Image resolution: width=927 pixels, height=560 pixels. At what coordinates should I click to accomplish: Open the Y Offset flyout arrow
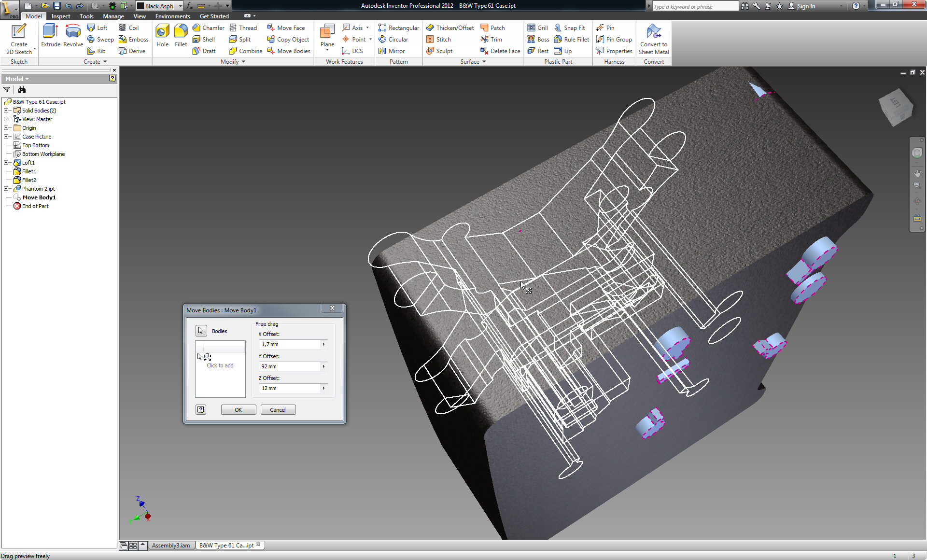[324, 366]
